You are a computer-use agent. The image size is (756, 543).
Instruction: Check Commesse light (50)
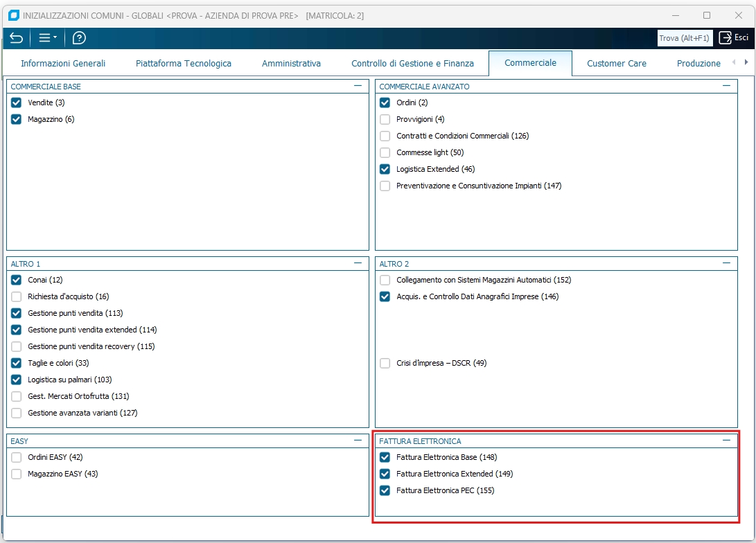click(x=385, y=152)
